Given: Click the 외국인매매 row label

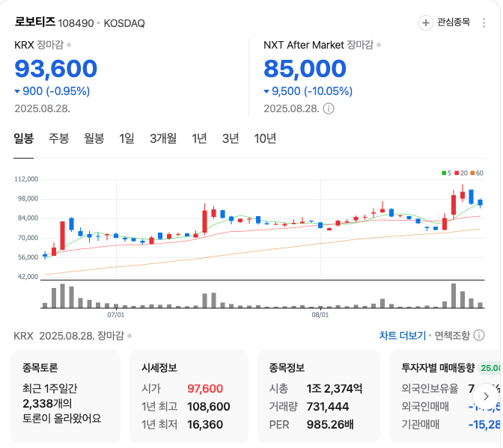Looking at the screenshot, I should (425, 407).
